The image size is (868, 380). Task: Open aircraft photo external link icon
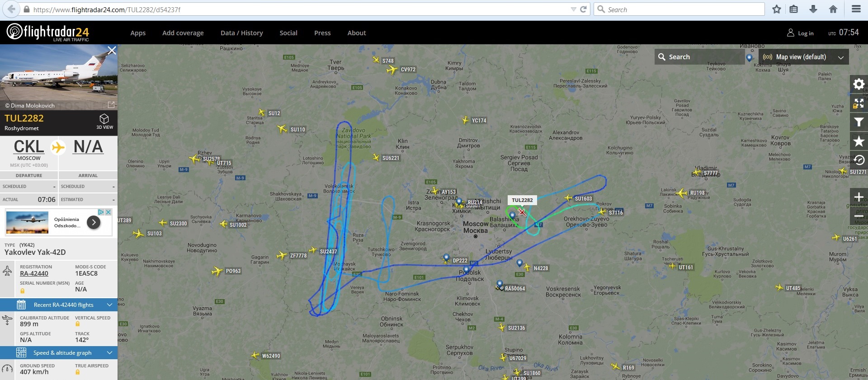111,105
